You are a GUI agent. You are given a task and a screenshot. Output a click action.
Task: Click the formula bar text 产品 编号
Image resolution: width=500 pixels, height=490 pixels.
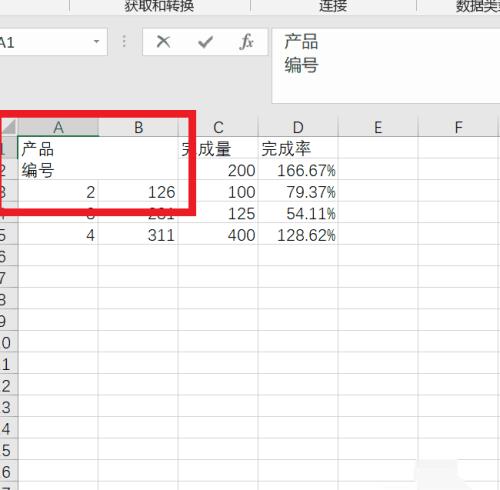pos(301,53)
